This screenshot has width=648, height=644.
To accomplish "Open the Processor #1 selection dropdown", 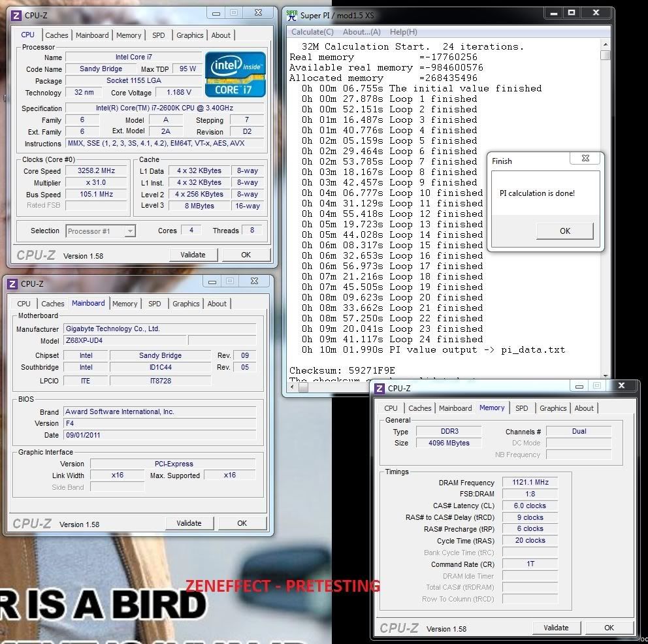I will [x=101, y=231].
